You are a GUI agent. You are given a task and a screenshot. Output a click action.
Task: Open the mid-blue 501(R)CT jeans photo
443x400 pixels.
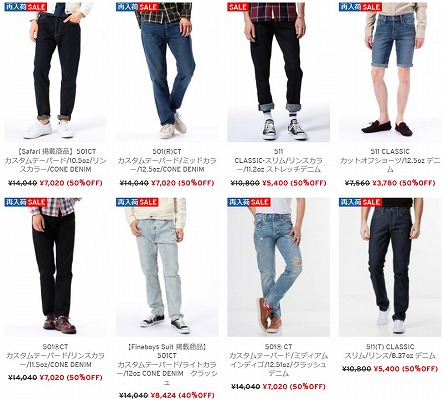(x=167, y=72)
